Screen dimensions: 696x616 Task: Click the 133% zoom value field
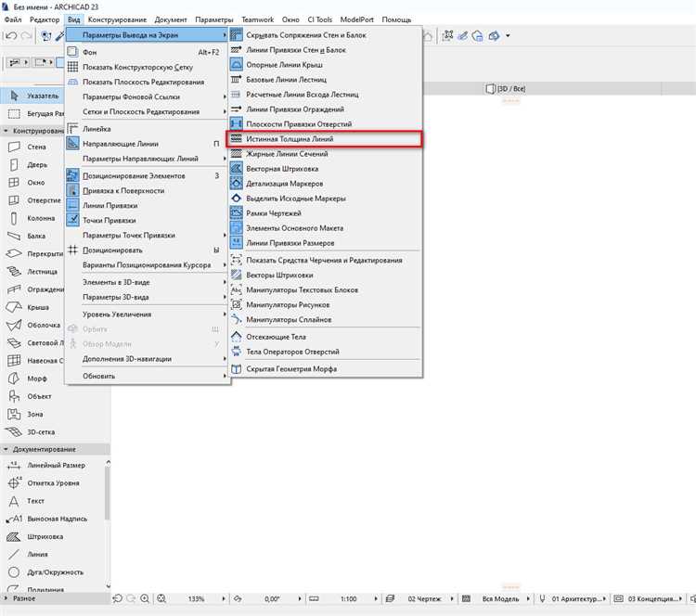click(x=196, y=598)
